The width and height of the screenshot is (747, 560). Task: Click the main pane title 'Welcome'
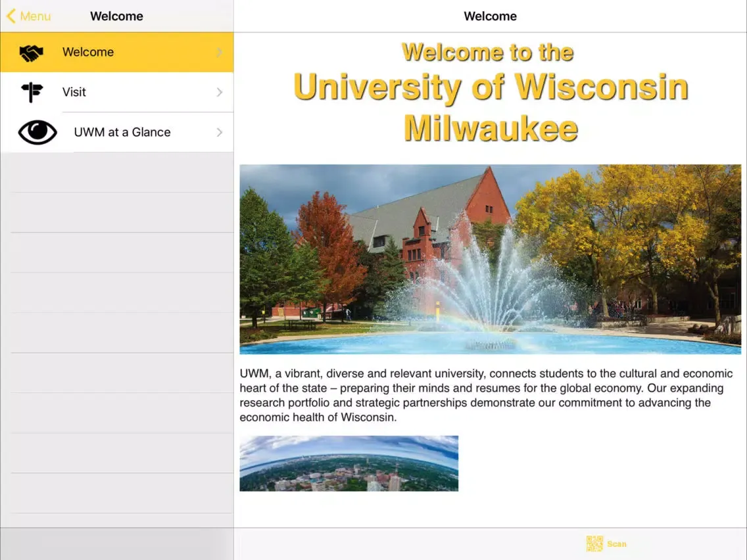491,16
